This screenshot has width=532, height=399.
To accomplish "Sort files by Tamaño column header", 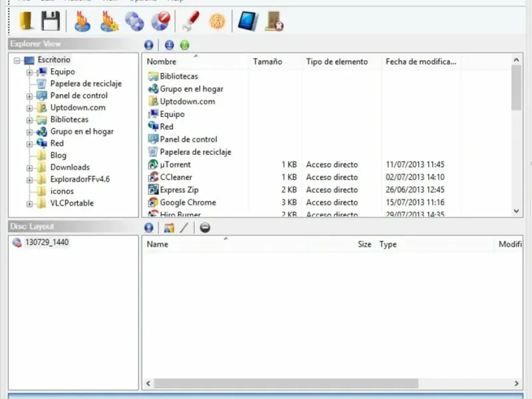I will click(x=268, y=62).
